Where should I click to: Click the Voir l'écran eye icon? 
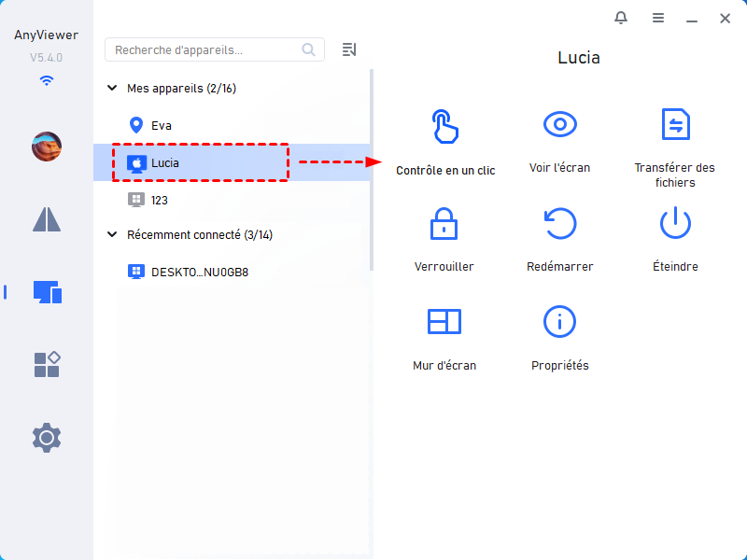tap(559, 124)
